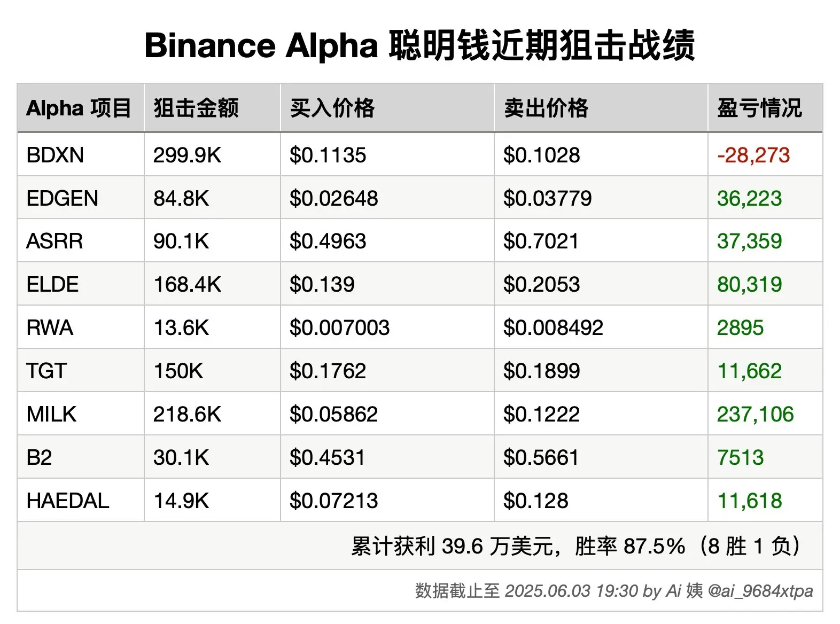Click MILK profit value 237,106
Image resolution: width=840 pixels, height=624 pixels.
click(755, 415)
